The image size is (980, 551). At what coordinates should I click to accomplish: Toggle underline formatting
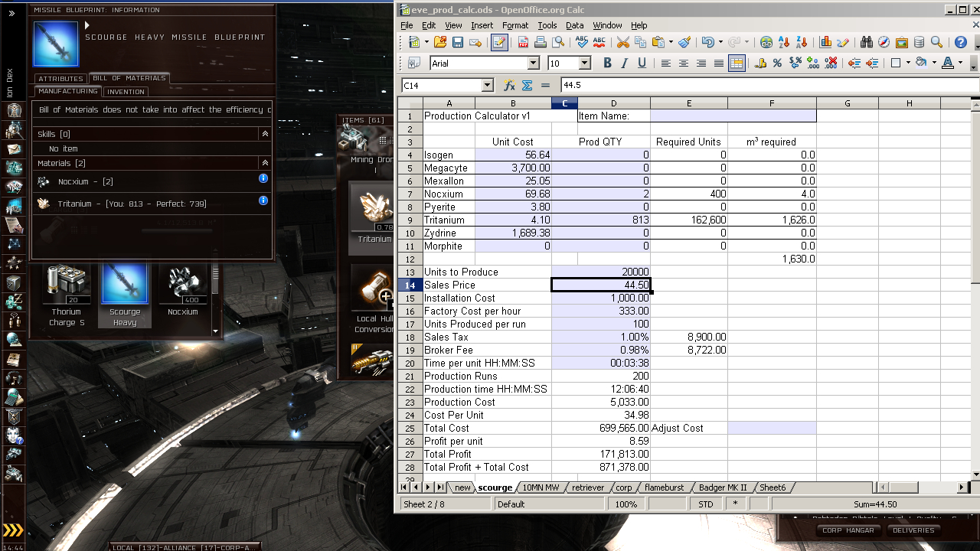pyautogui.click(x=642, y=63)
